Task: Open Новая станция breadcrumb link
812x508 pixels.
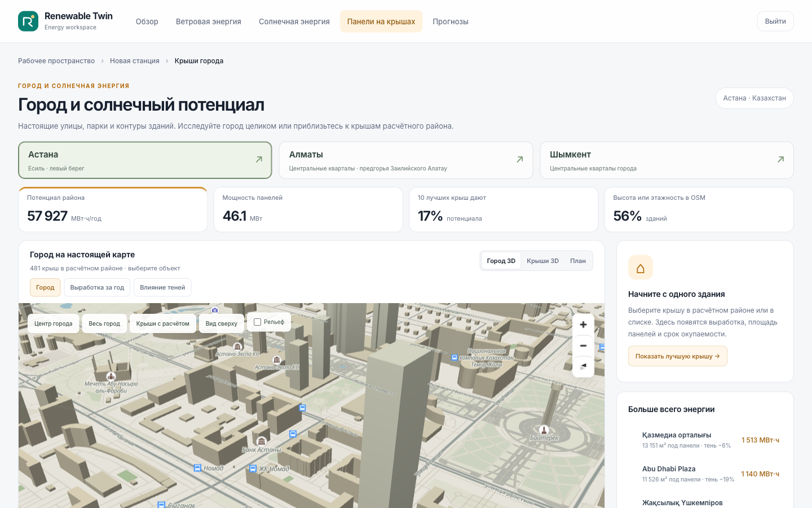Action: click(x=135, y=61)
